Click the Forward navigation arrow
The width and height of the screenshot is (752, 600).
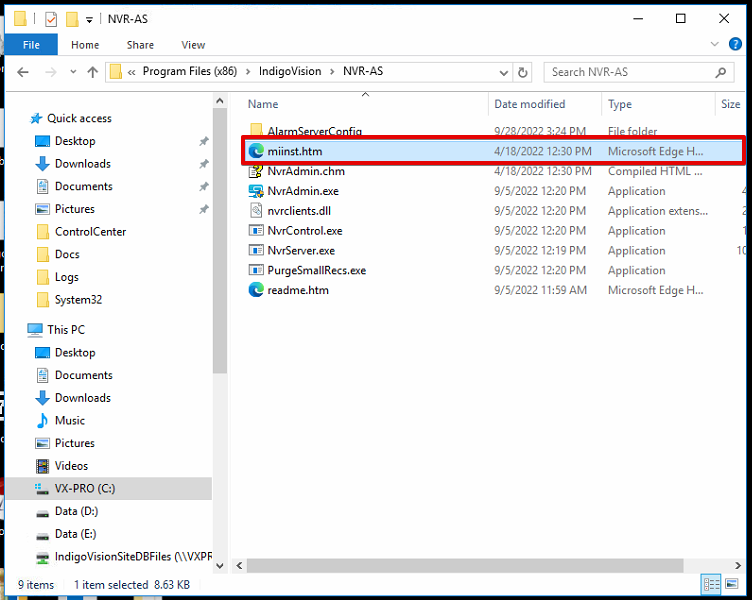[50, 72]
